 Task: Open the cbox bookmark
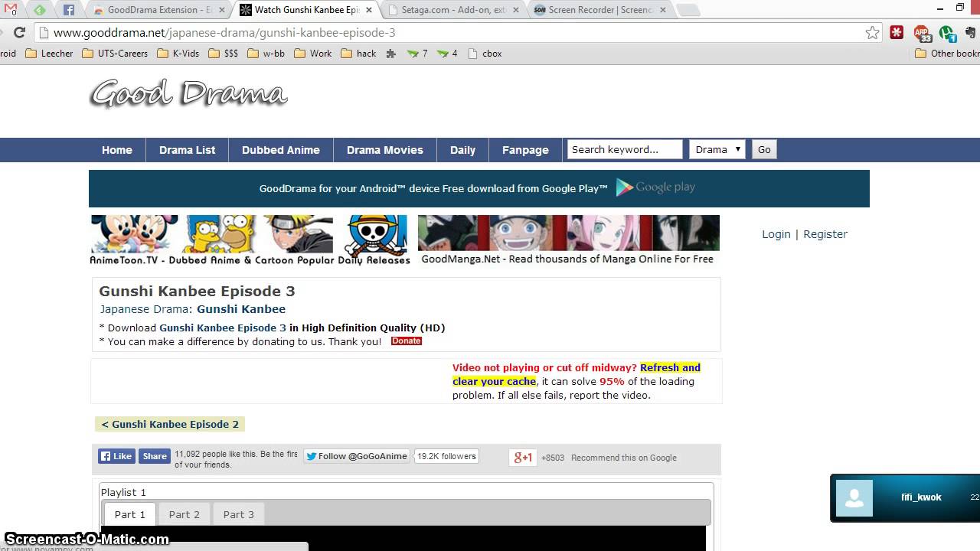(485, 54)
